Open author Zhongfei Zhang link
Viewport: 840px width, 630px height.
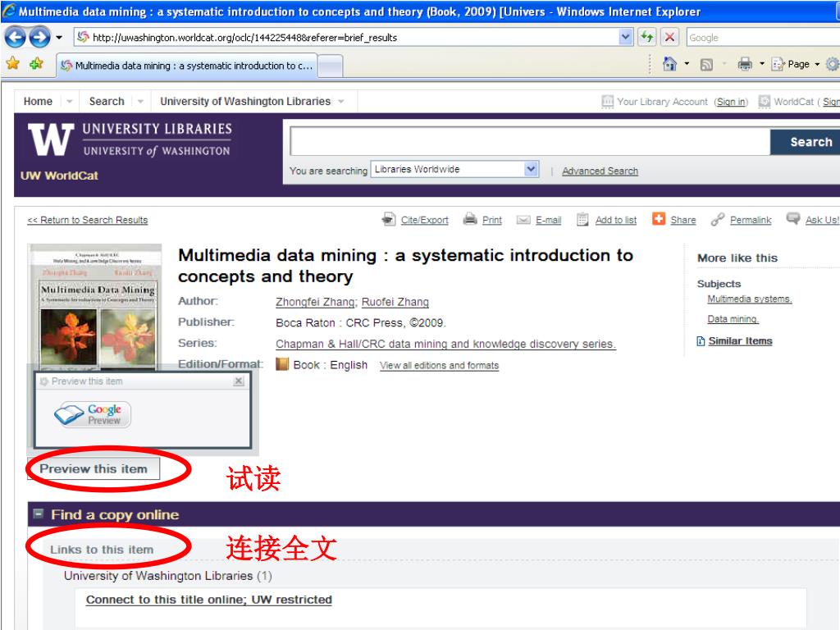tap(315, 302)
